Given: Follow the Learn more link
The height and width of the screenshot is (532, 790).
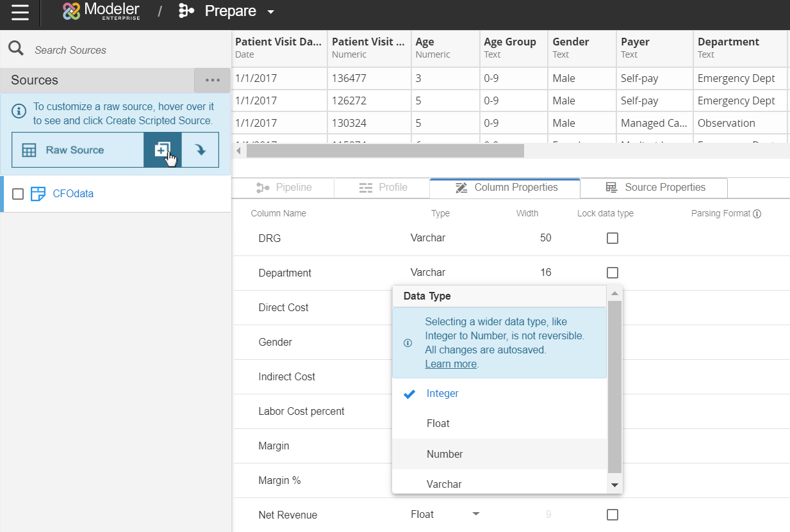Looking at the screenshot, I should (450, 364).
